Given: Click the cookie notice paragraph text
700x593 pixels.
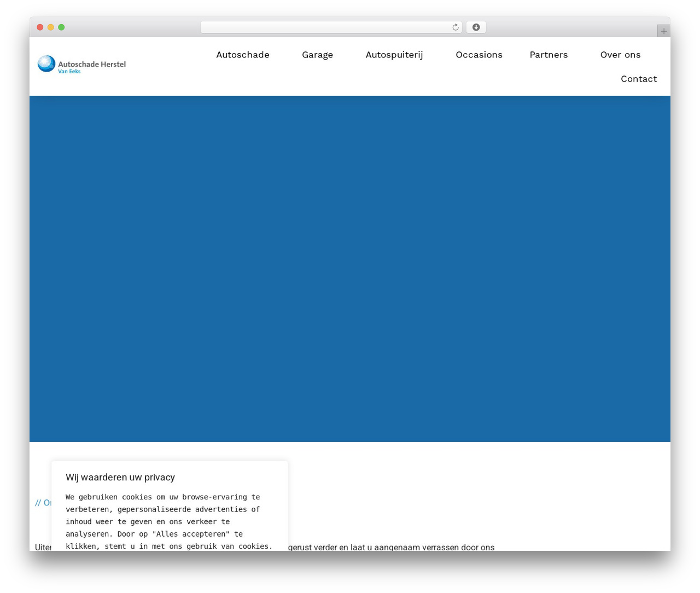Looking at the screenshot, I should pyautogui.click(x=169, y=521).
